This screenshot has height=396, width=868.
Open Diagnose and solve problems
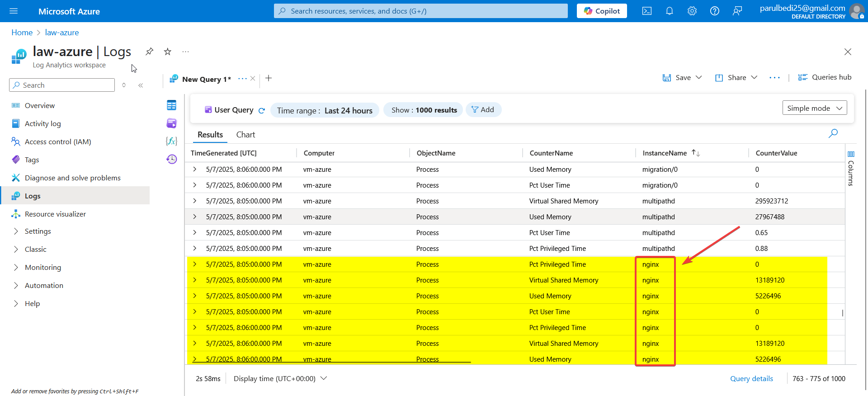pos(72,178)
